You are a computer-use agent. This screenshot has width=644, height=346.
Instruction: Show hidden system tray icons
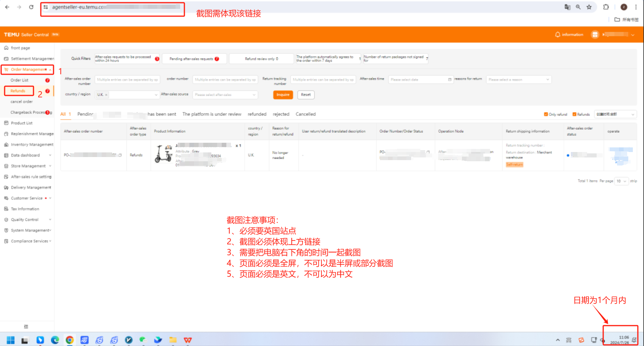coord(558,340)
